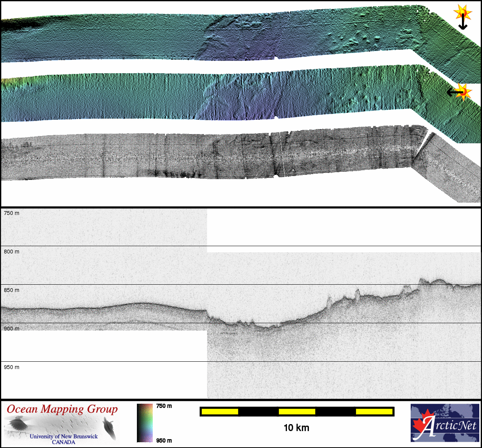
Task: Click the 750 m label beside color legend
Action: click(x=164, y=406)
